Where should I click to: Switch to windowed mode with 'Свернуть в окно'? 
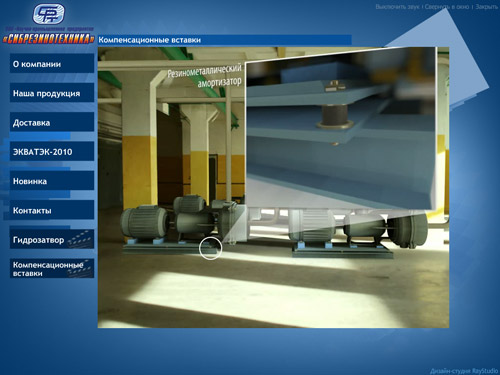[x=447, y=7]
